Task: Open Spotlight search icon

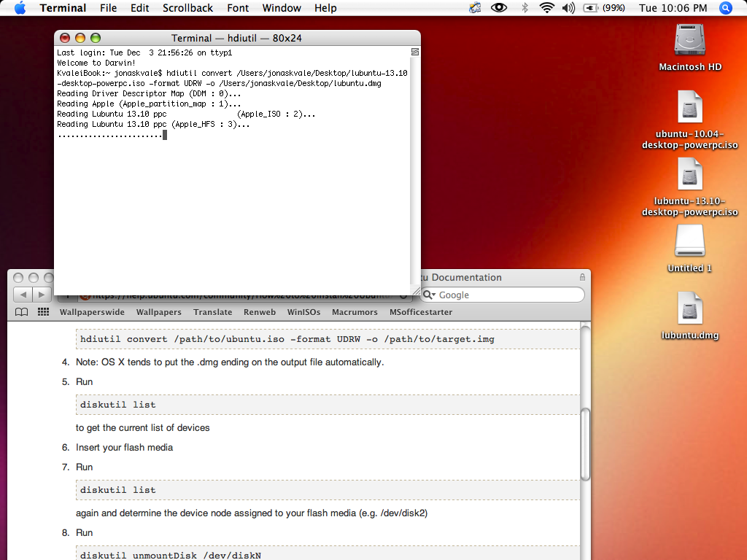Action: pos(726,8)
